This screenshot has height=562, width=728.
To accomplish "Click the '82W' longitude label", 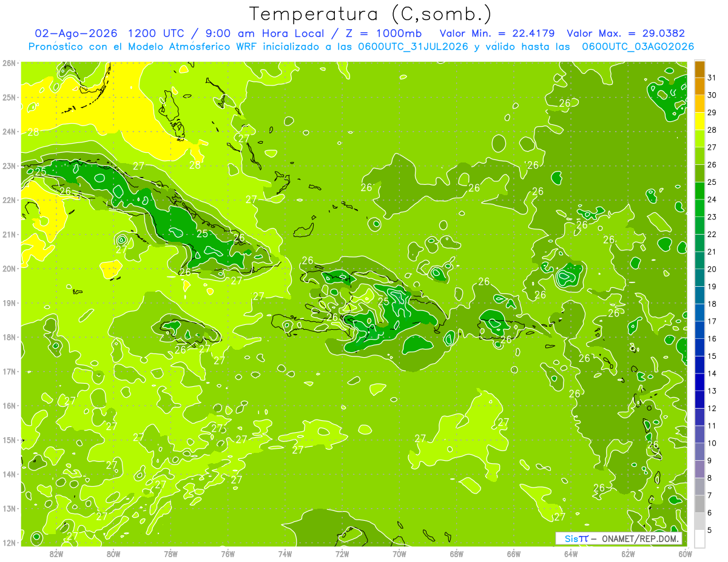I will tap(56, 554).
